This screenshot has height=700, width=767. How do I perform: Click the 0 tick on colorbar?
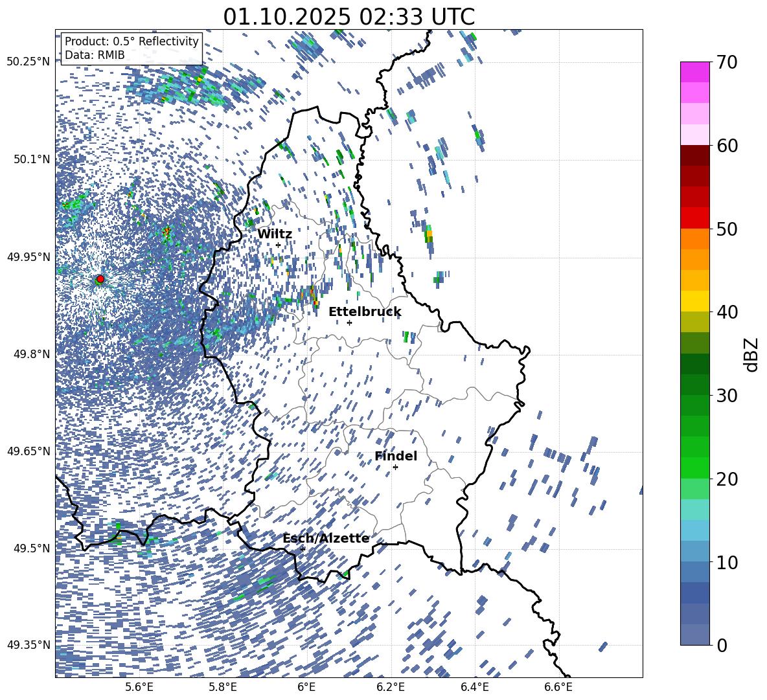click(722, 645)
